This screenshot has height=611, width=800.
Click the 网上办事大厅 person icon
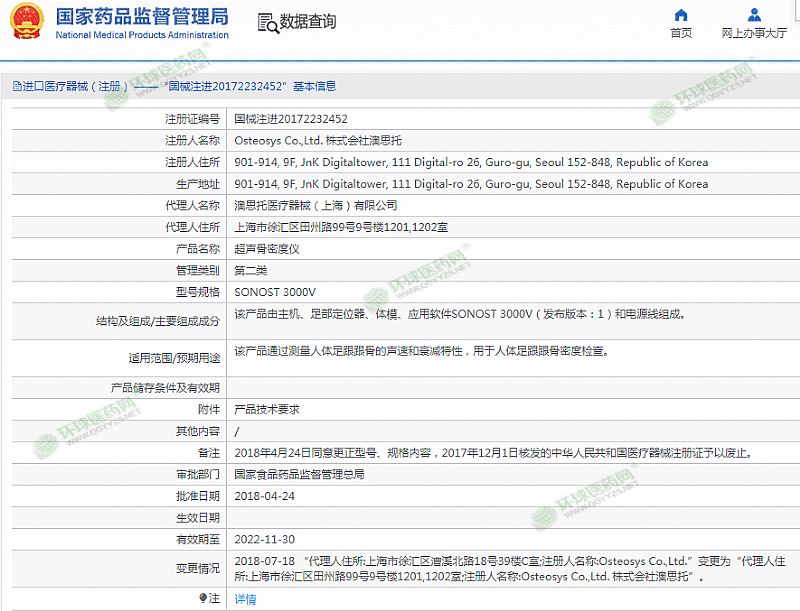754,15
